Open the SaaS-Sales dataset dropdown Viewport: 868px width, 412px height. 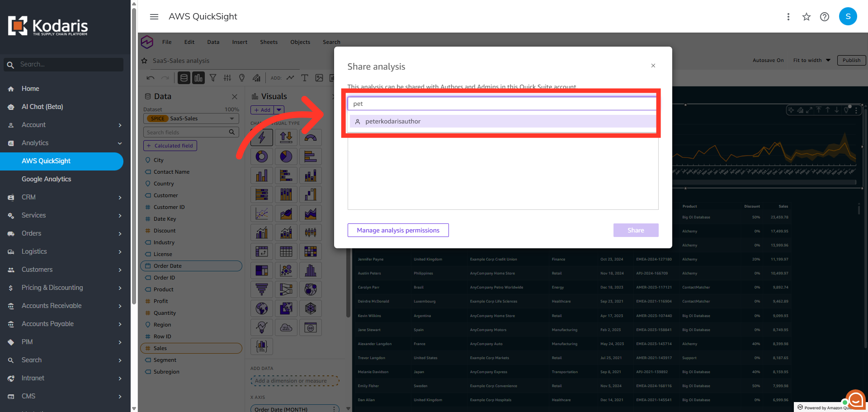(191, 118)
